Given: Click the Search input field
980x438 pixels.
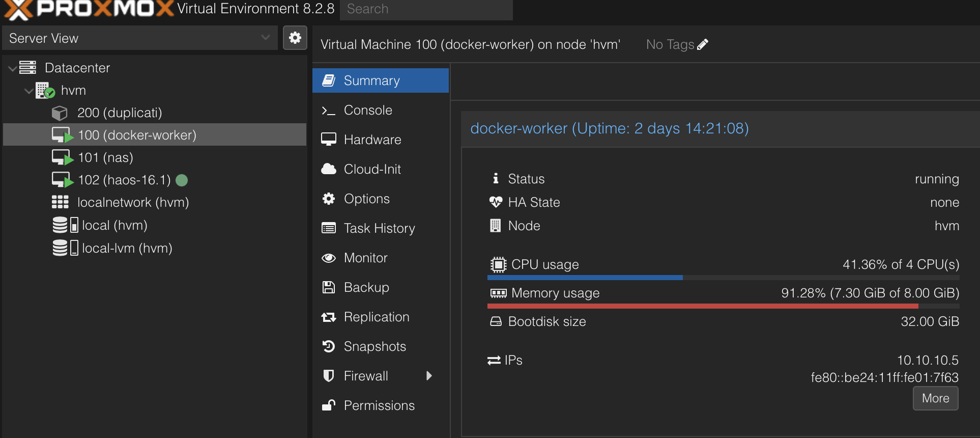Looking at the screenshot, I should [426, 9].
